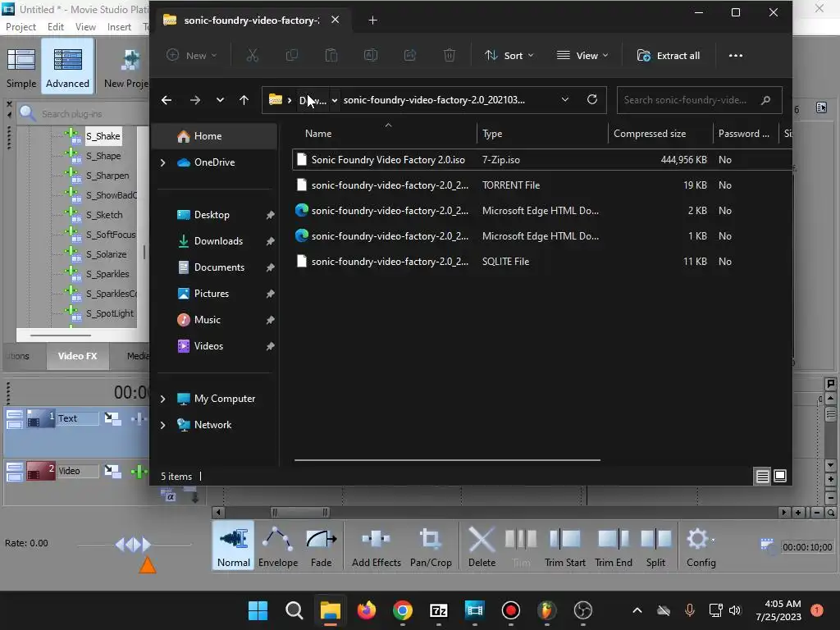Open the Insert menu in Movie Studio
840x630 pixels.
(x=119, y=27)
